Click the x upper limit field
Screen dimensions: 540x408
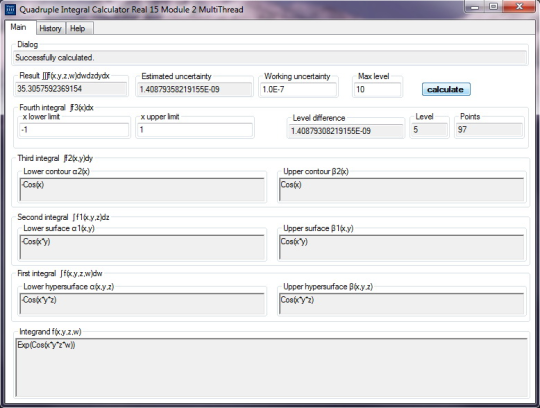click(x=195, y=130)
